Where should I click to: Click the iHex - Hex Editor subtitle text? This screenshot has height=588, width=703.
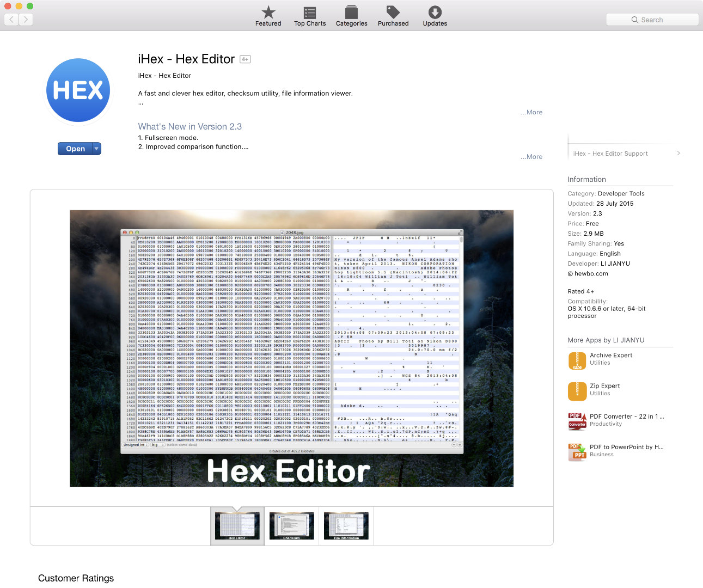[164, 76]
